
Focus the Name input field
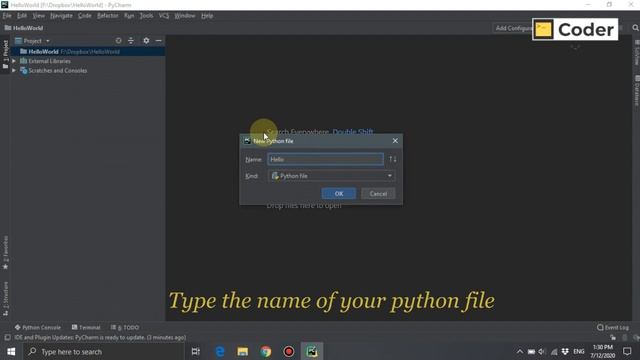[x=325, y=159]
